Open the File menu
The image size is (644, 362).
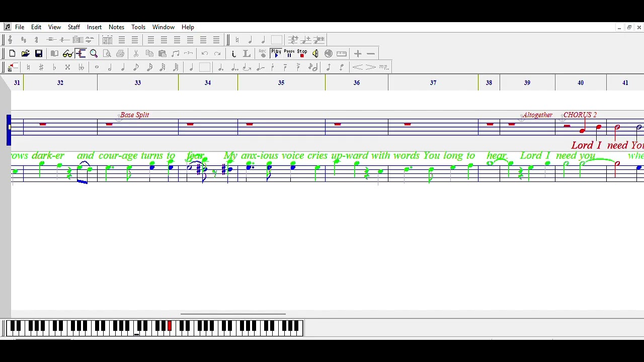[x=20, y=27]
